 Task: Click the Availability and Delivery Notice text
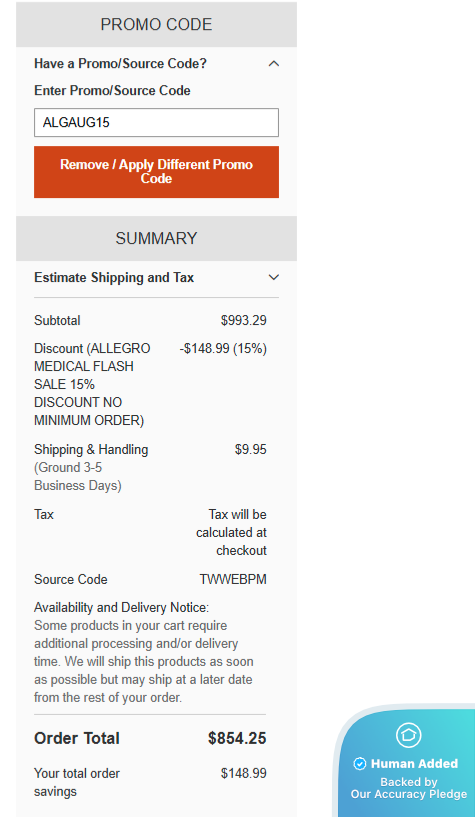(144, 652)
